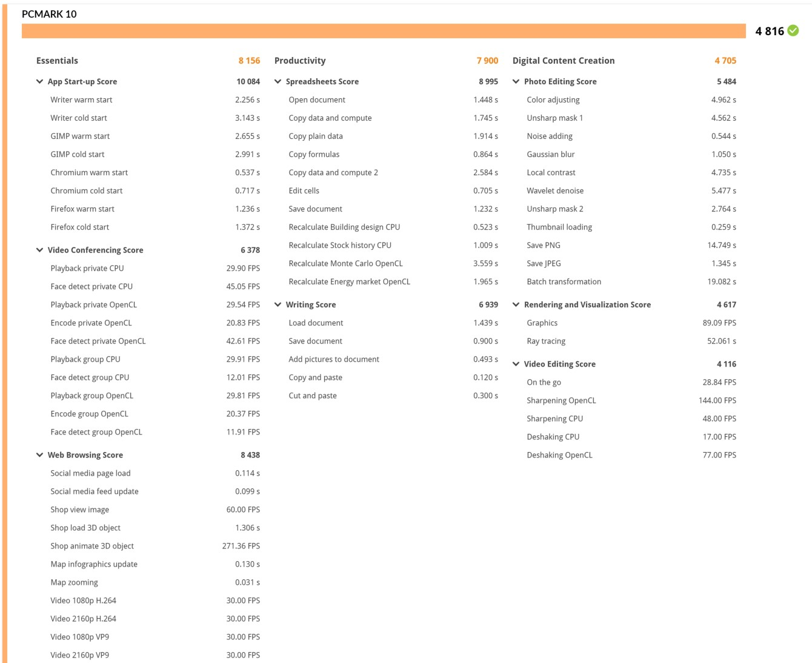Select Edit cells row
Screen dimensions: 812x663
(393, 190)
